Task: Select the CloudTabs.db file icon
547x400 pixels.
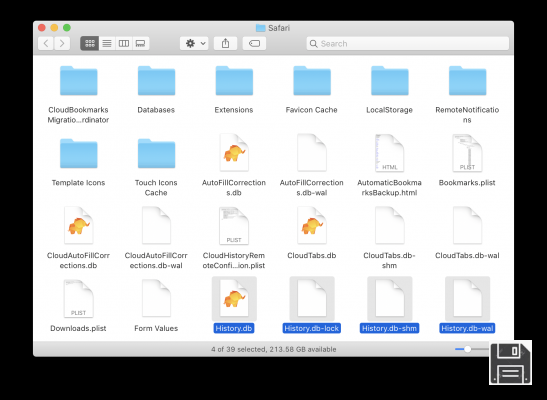Action: pyautogui.click(x=312, y=226)
